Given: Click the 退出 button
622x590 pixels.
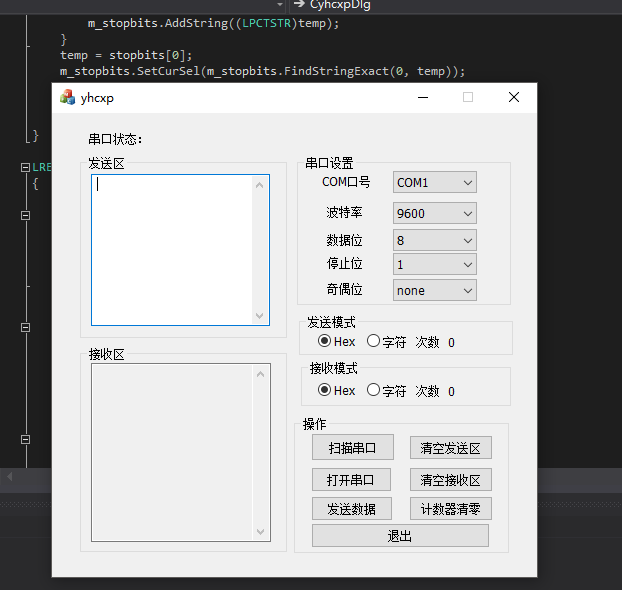Looking at the screenshot, I should [x=400, y=536].
